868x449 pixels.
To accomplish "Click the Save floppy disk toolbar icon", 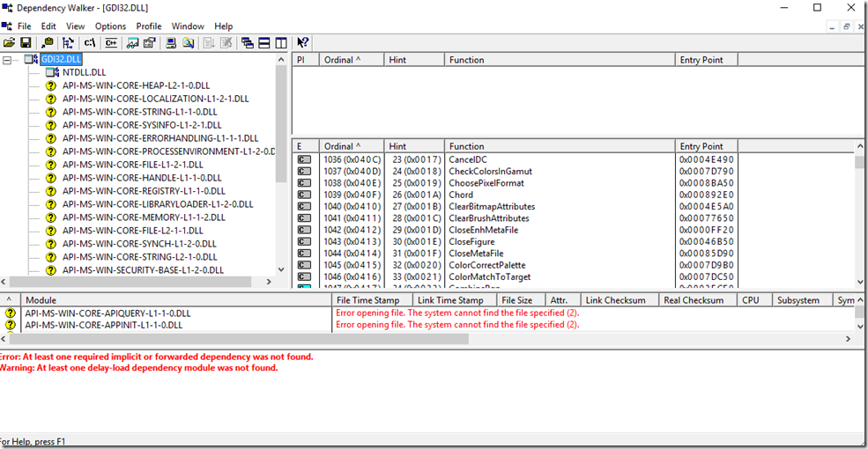I will pos(26,42).
